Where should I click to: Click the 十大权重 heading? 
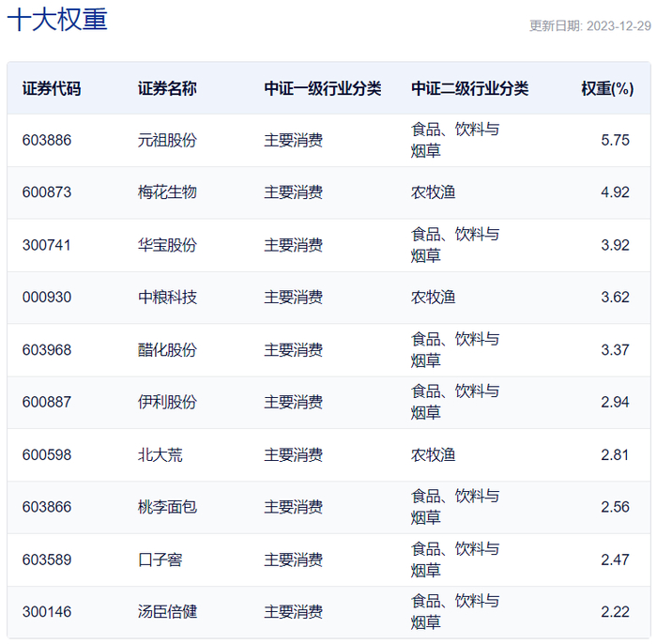click(x=57, y=20)
